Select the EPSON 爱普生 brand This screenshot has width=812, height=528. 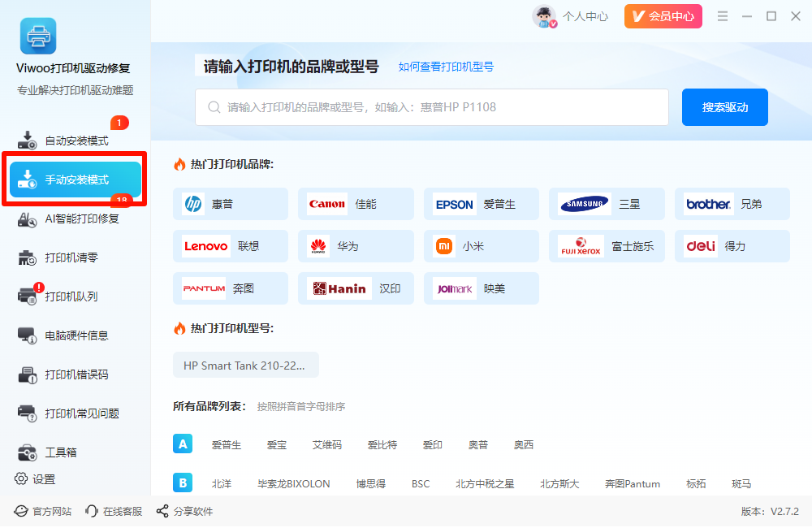tap(481, 204)
